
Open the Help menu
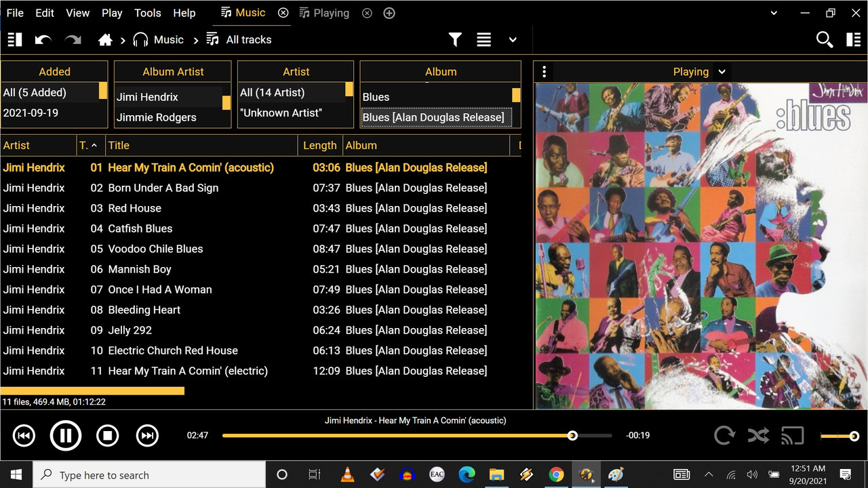coord(184,13)
